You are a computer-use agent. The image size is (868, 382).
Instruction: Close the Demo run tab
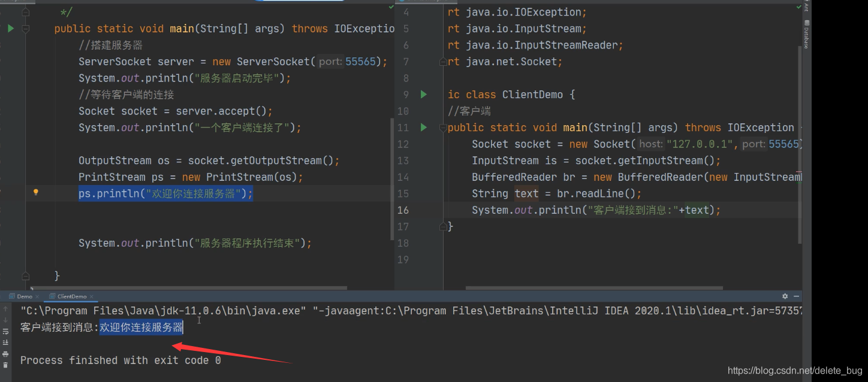point(37,296)
